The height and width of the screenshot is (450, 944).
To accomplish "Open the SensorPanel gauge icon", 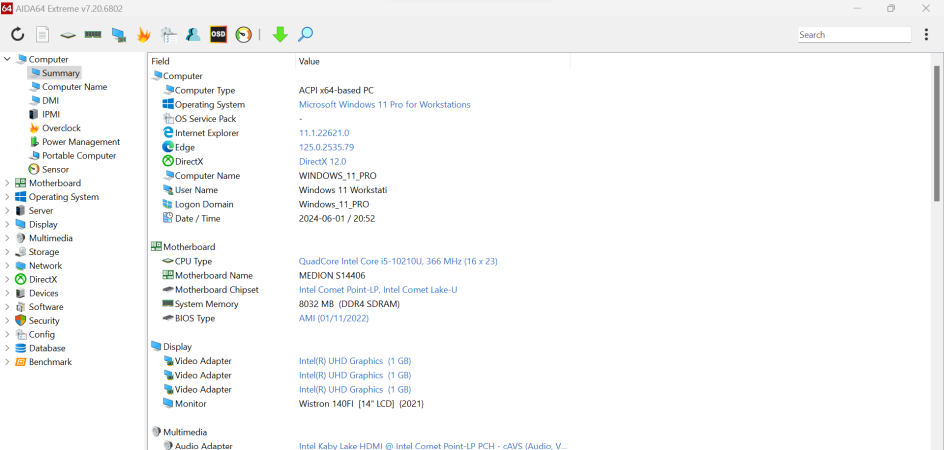I will click(243, 34).
